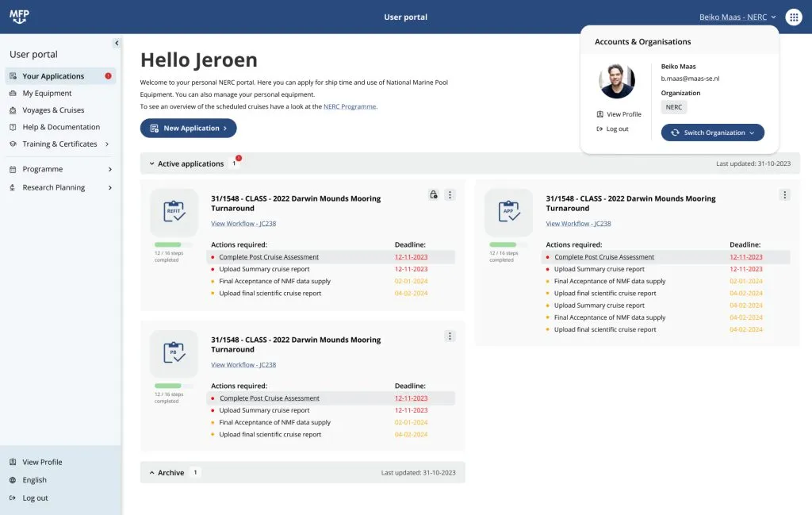This screenshot has height=515, width=812.
Task: Click Upload Summary cruise report on REFIT card
Action: 264,270
